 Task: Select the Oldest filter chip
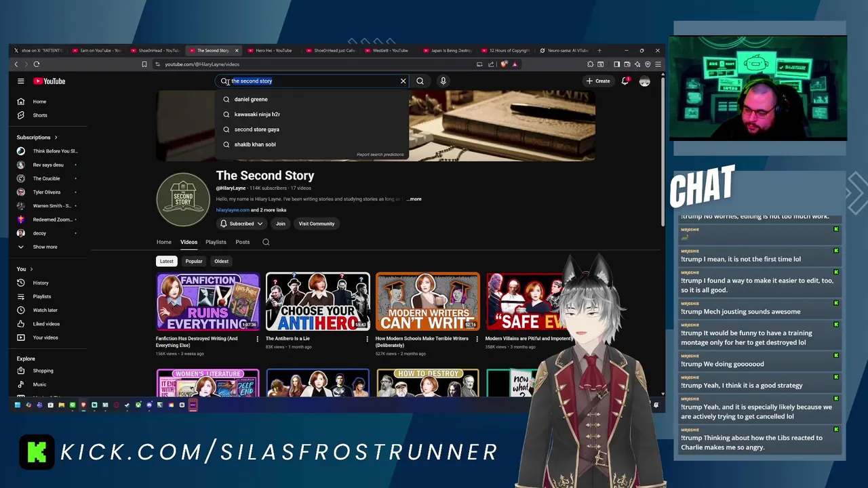coord(222,261)
